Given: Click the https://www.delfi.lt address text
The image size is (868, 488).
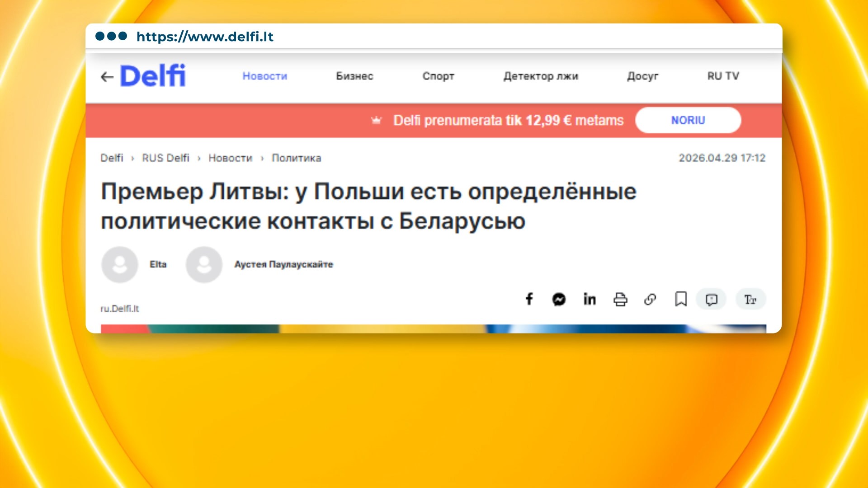Looking at the screenshot, I should pyautogui.click(x=205, y=37).
